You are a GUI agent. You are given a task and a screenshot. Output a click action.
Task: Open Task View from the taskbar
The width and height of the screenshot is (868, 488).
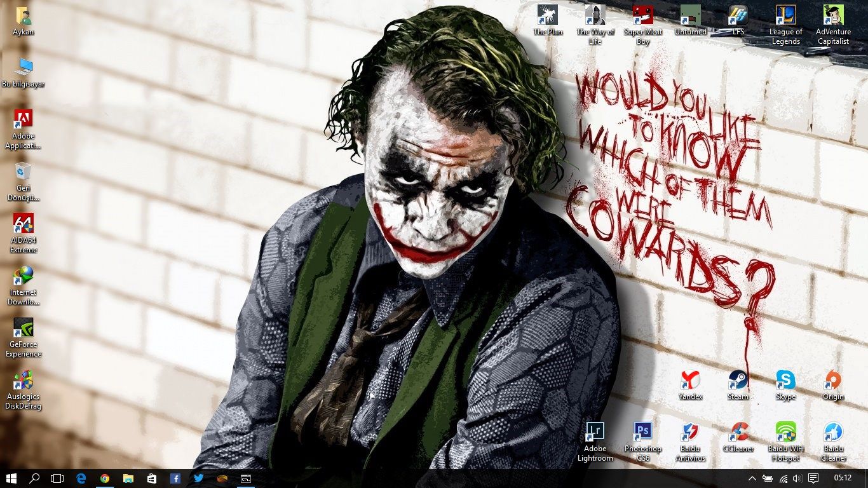coord(58,478)
